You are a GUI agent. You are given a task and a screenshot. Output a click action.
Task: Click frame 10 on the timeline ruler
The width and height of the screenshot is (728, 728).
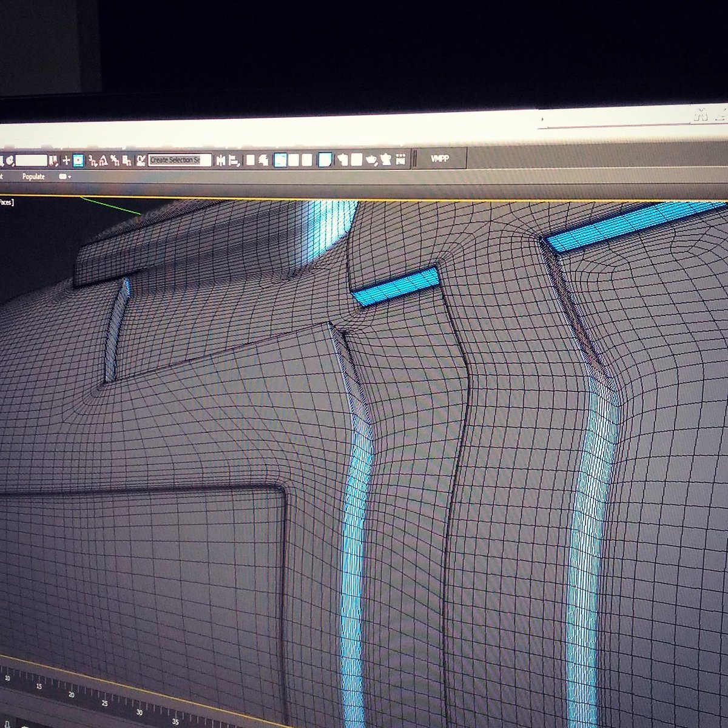coord(7,678)
